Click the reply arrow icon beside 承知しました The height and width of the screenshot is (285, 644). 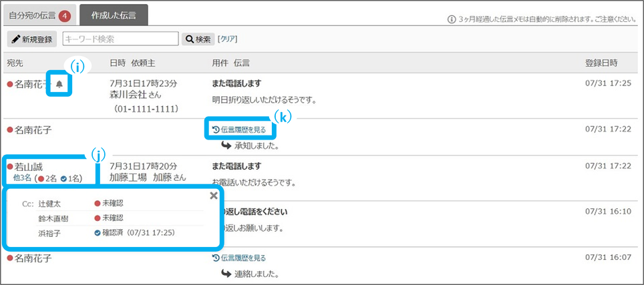(226, 145)
